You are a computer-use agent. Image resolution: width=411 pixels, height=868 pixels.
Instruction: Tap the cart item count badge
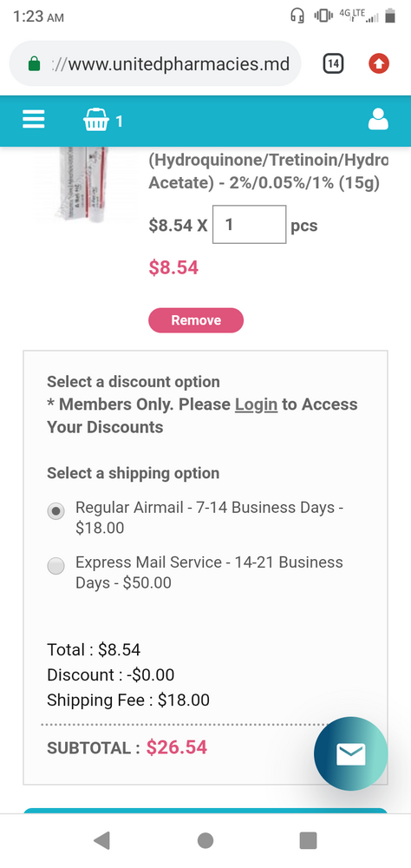tap(120, 121)
